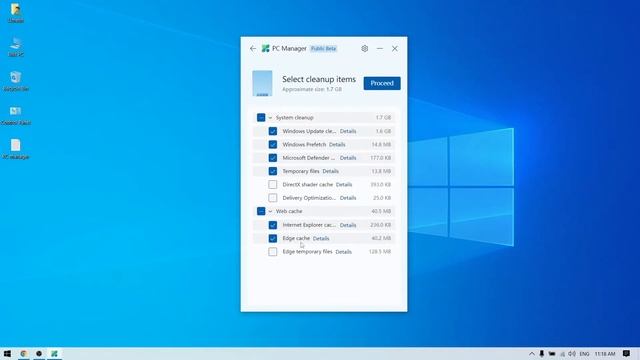The width and height of the screenshot is (640, 360).
Task: Click the microphone tray icon
Action: pos(542,354)
